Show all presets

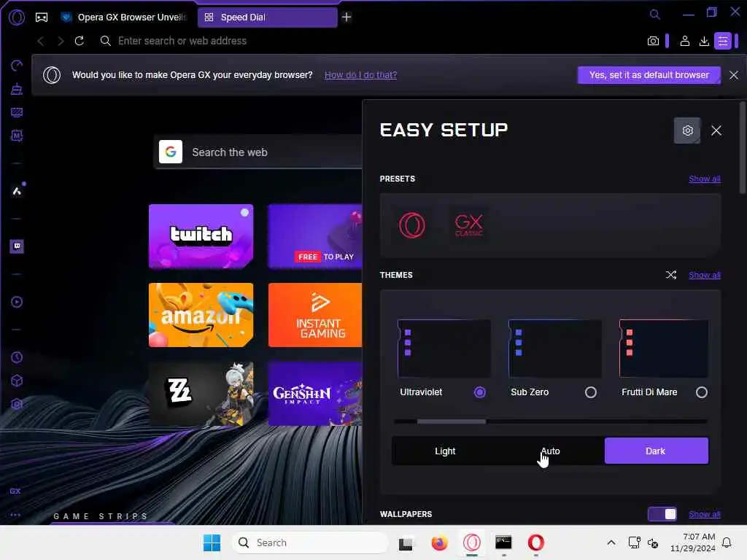pyautogui.click(x=705, y=179)
